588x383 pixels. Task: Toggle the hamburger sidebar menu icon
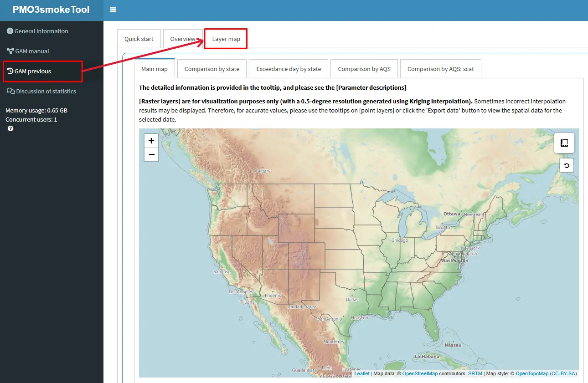(113, 10)
